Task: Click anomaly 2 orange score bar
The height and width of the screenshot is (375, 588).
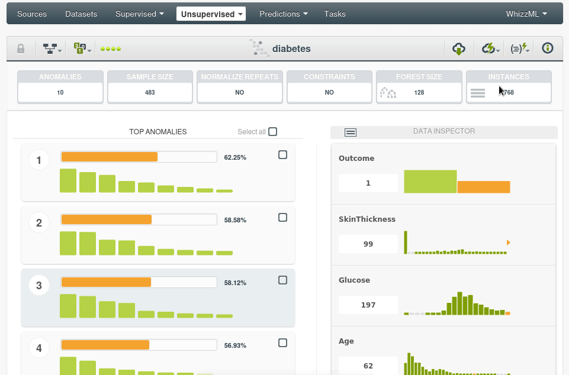Action: point(107,219)
